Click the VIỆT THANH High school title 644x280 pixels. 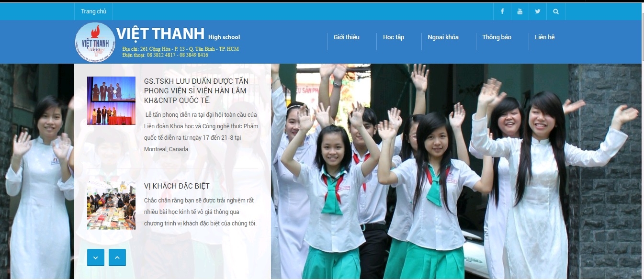coord(178,34)
